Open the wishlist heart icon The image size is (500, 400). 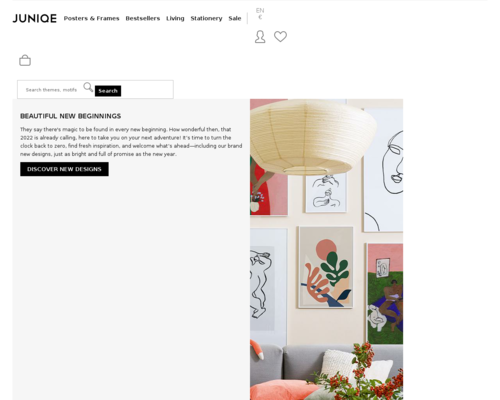click(x=280, y=36)
